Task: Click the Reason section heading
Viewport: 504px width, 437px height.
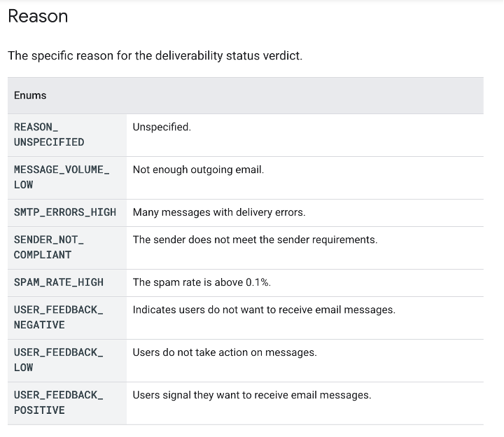Action: 38,16
